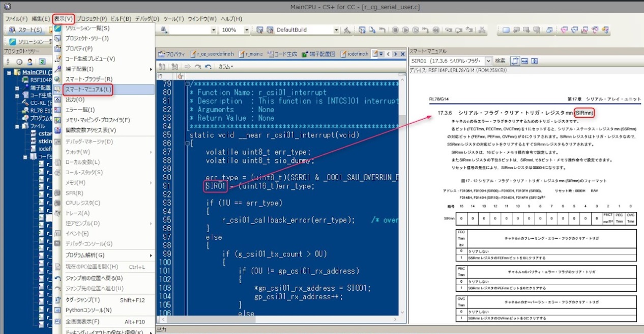Collapse the ファイル folder node in tree

coord(17,126)
